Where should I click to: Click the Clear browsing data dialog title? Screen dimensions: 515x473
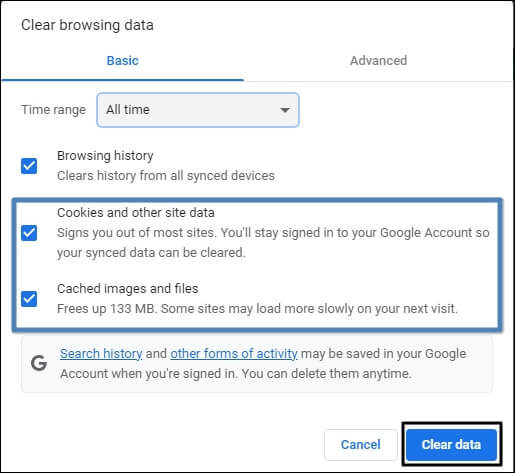[87, 25]
